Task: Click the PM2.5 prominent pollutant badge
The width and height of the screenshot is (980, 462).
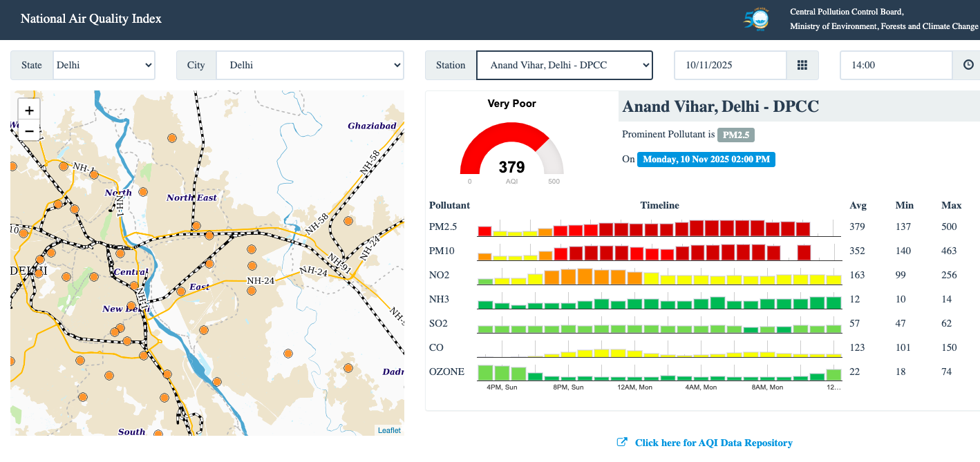Action: point(735,135)
